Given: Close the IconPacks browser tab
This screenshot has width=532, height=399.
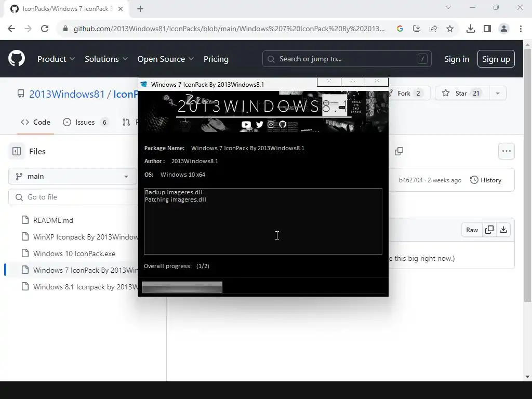Looking at the screenshot, I should click(x=120, y=9).
